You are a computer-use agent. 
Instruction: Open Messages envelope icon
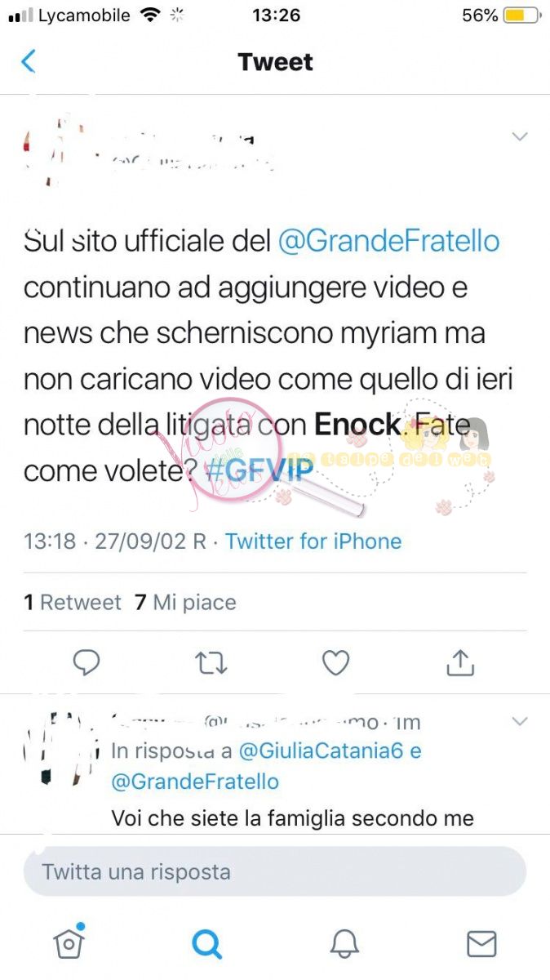click(481, 944)
